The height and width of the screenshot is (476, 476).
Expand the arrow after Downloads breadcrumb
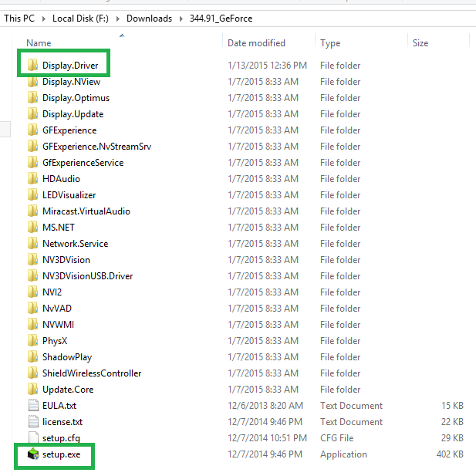pos(181,19)
